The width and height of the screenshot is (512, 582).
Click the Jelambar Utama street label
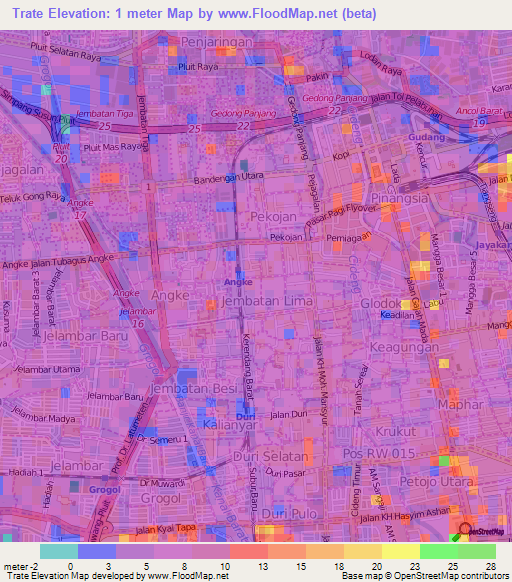47,369
